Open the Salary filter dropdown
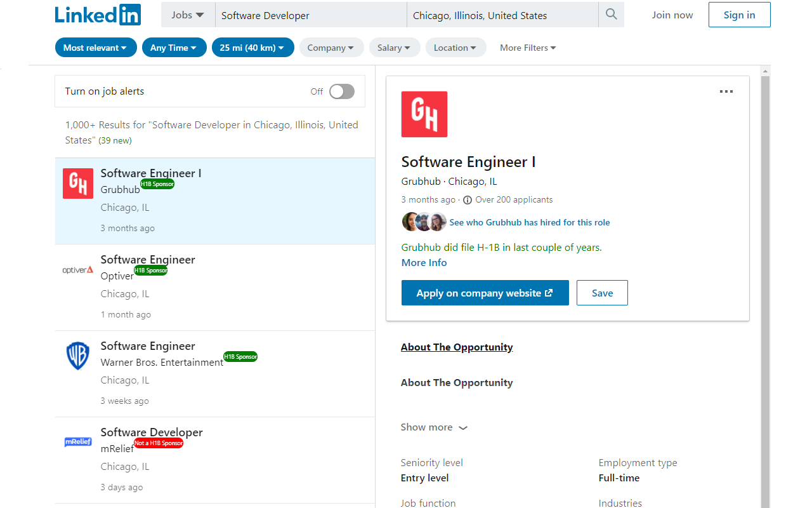The height and width of the screenshot is (508, 812). click(394, 48)
